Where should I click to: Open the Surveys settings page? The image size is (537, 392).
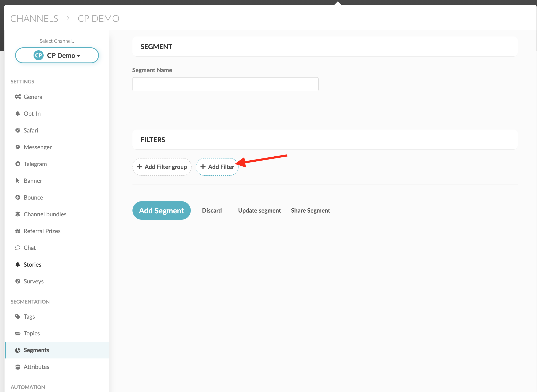34,281
